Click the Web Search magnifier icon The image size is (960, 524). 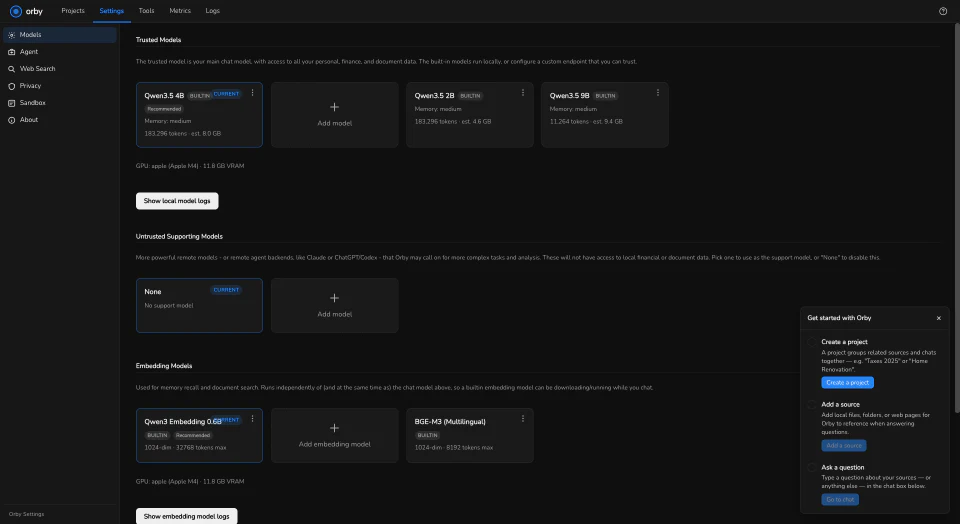tap(12, 69)
